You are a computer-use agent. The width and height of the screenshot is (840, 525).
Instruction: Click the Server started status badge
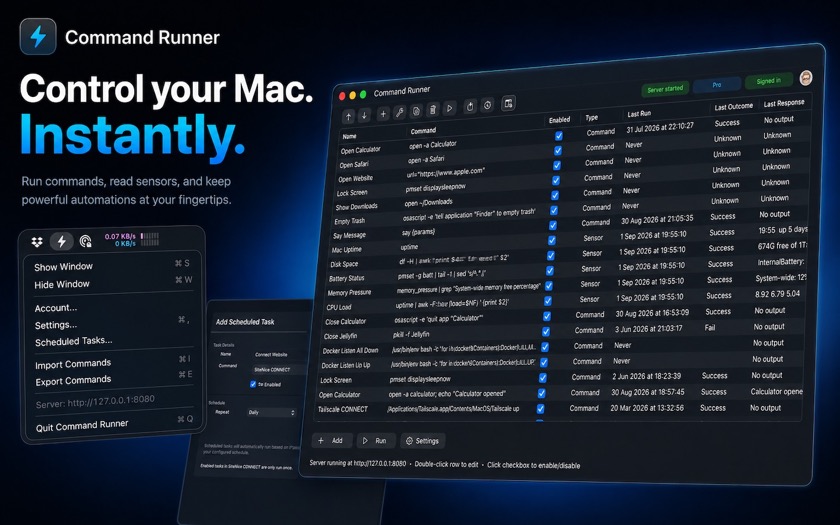665,88
